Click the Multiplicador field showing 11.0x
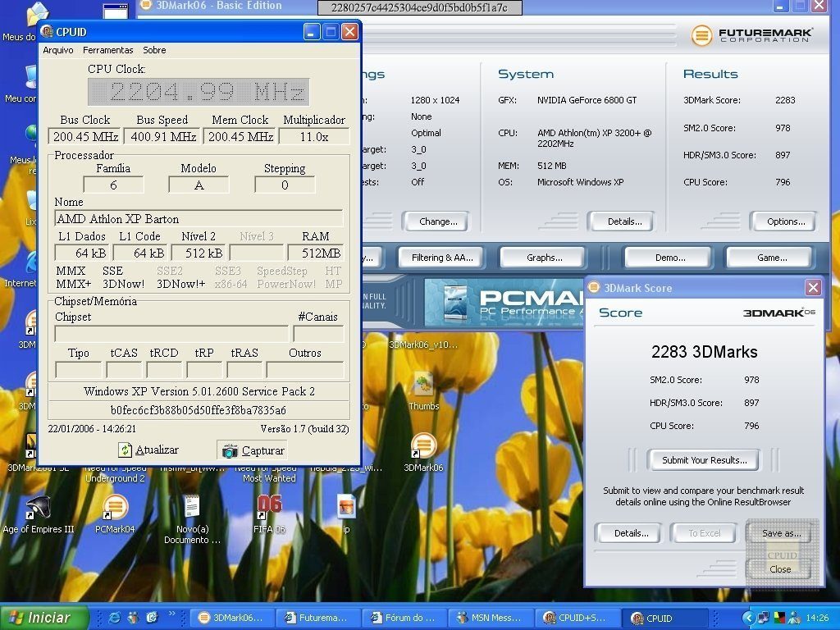The height and width of the screenshot is (630, 840). pyautogui.click(x=314, y=137)
